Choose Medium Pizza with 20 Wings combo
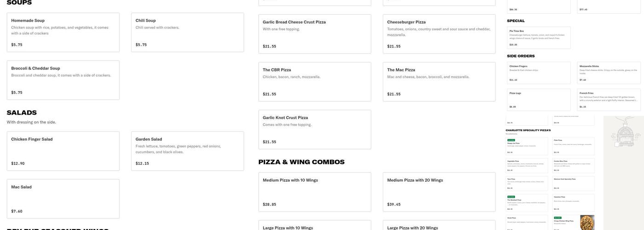This screenshot has height=230, width=644. [439, 192]
